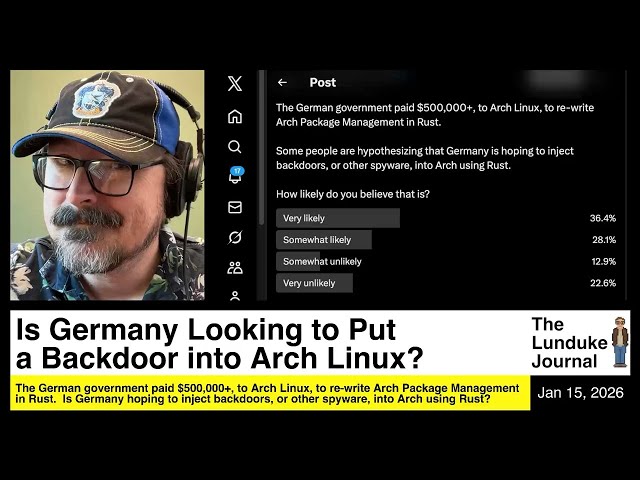Click the 36.4% poll result
The image size is (640, 480).
point(602,218)
